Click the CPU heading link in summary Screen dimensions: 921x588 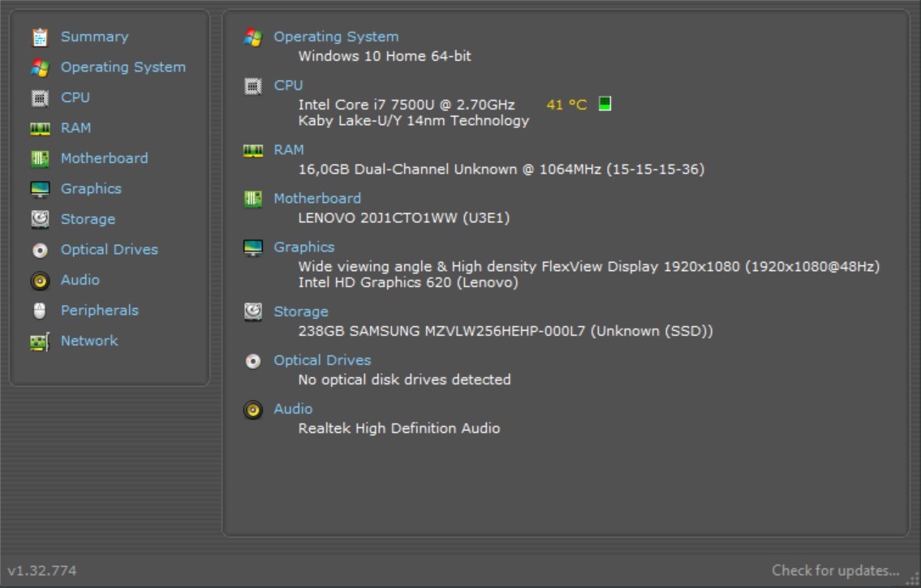(x=288, y=86)
